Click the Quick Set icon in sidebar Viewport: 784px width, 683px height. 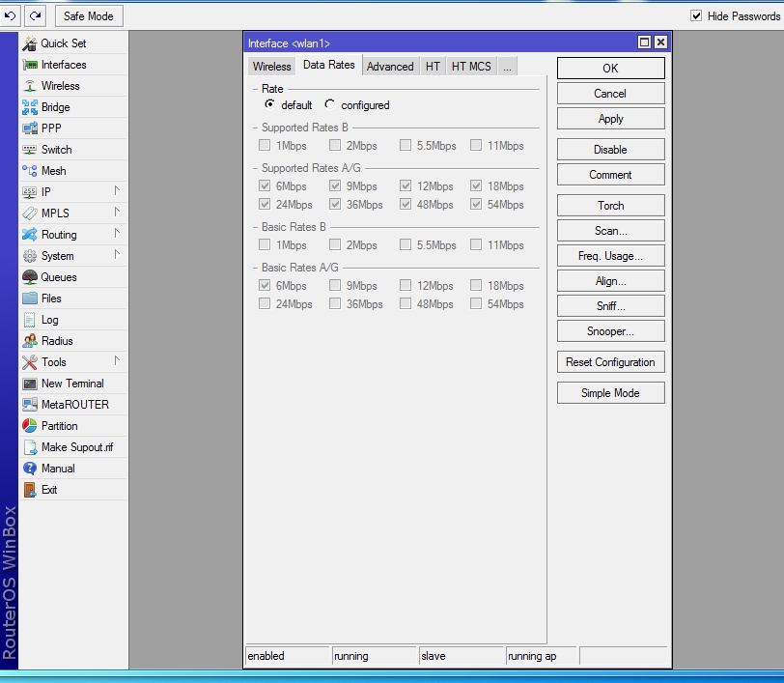[x=30, y=43]
